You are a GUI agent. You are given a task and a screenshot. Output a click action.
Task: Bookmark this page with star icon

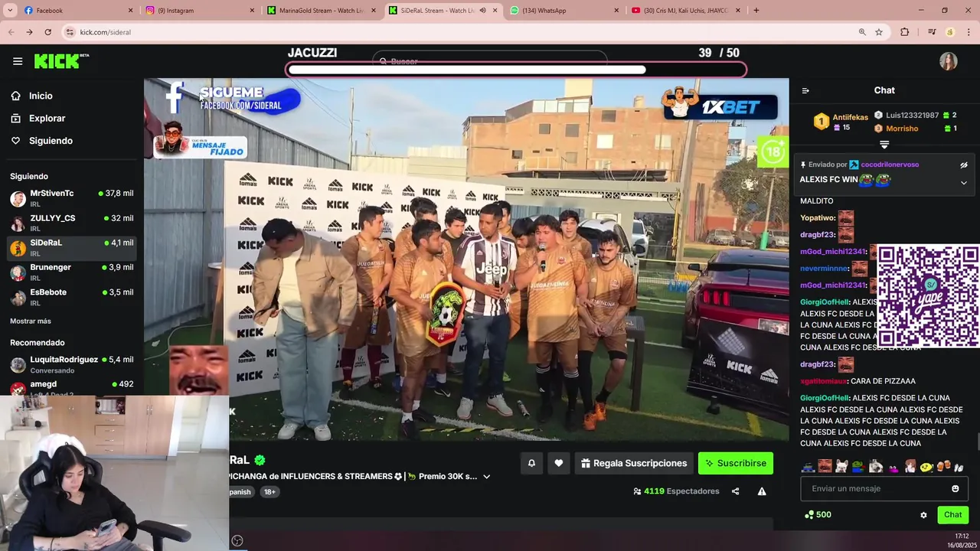point(879,32)
